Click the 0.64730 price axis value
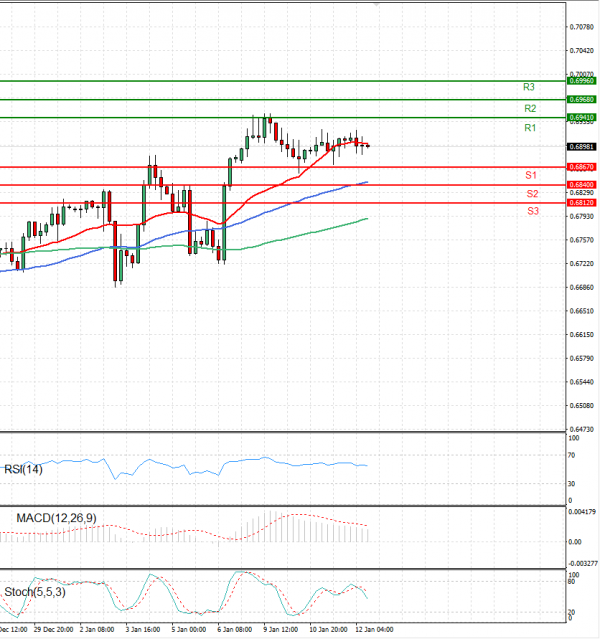Image resolution: width=600 pixels, height=639 pixels. tap(582, 429)
